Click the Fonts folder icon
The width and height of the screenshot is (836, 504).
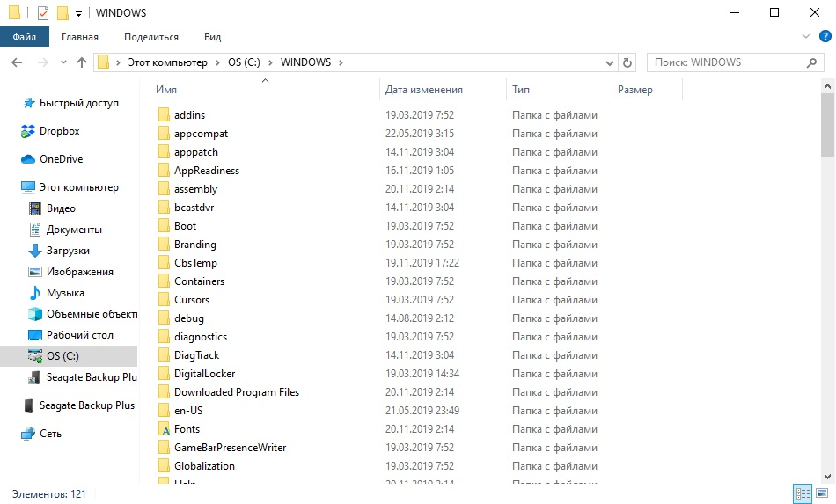(x=164, y=429)
